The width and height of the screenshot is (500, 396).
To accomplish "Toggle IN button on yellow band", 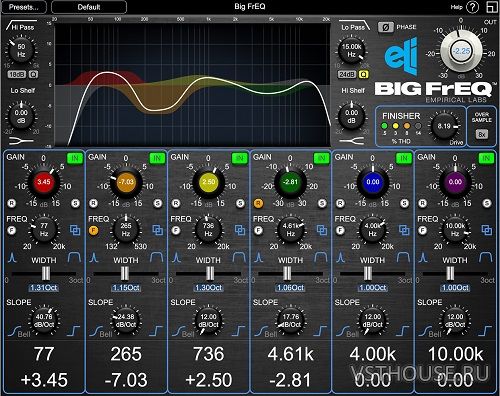I will pyautogui.click(x=239, y=158).
